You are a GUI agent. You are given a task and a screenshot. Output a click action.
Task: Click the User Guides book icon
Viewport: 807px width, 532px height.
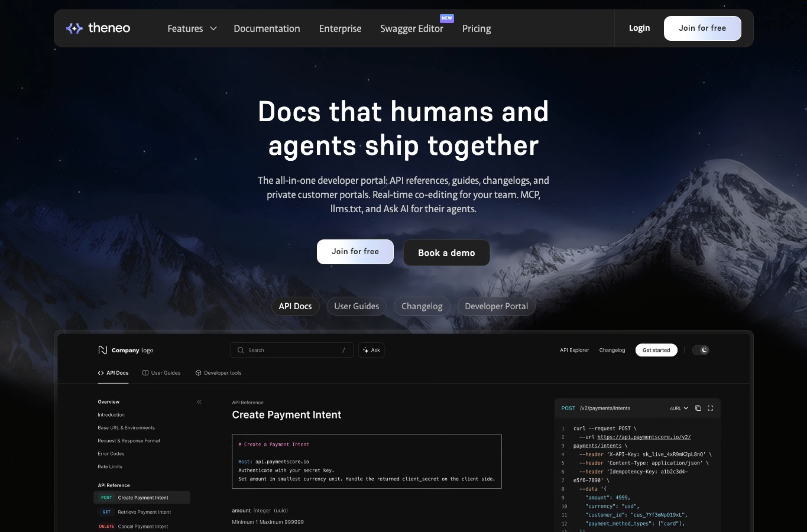tap(145, 373)
